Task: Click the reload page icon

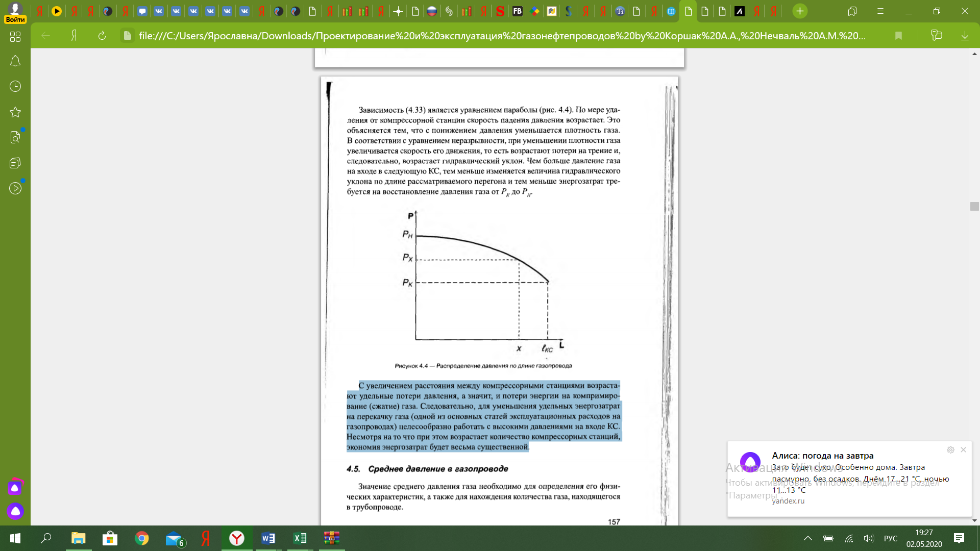Action: pos(102,36)
